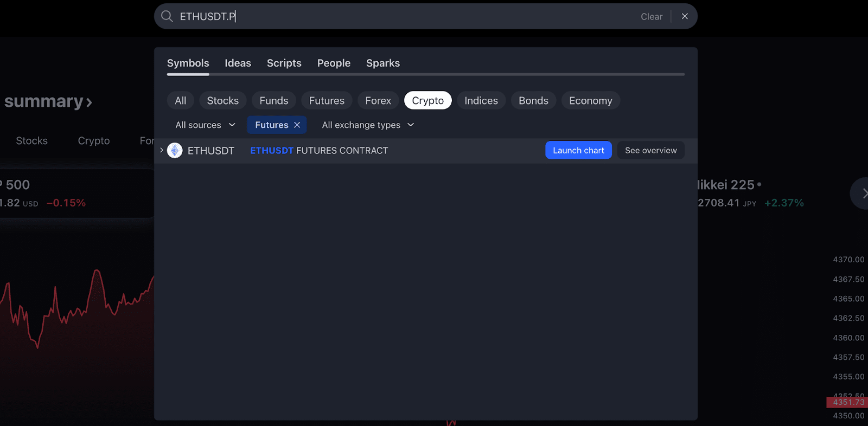Screen dimensions: 868x426
Task: Select the Stocks tab in background page
Action: (x=31, y=141)
